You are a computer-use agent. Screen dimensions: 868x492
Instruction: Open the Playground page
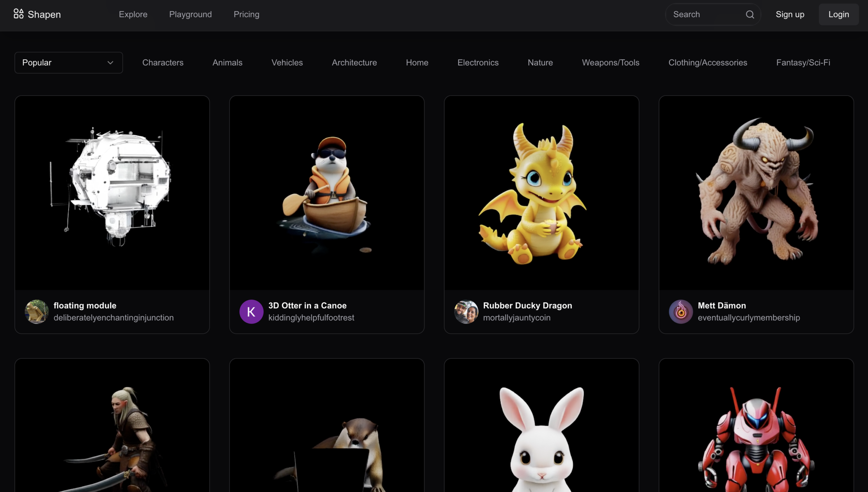190,14
